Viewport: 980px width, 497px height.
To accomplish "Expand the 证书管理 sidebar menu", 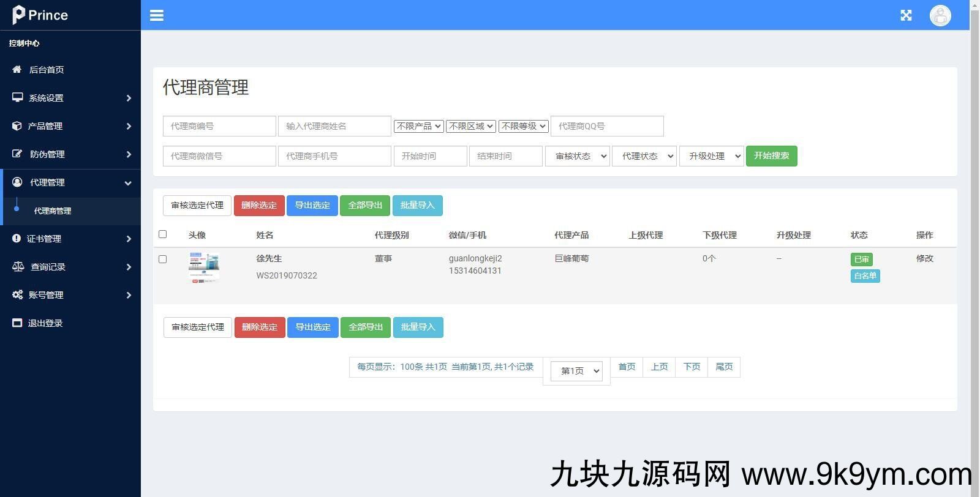I will (x=70, y=239).
